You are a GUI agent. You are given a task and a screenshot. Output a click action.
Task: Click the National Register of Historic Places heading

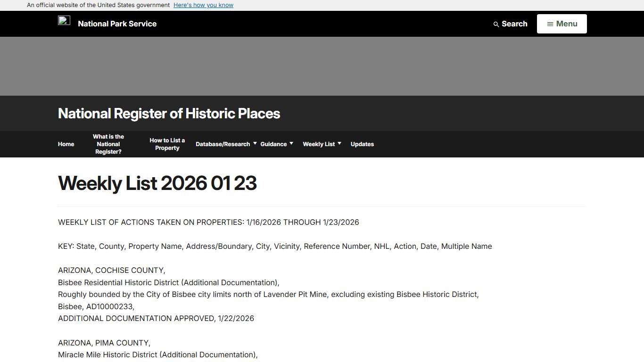tap(169, 113)
